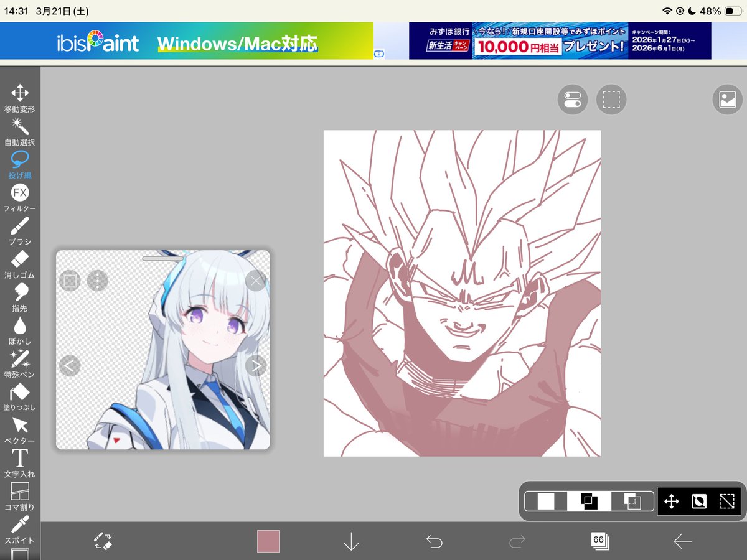Choose the dotted-overlap subtract selection mode
747x560 pixels.
click(x=632, y=501)
